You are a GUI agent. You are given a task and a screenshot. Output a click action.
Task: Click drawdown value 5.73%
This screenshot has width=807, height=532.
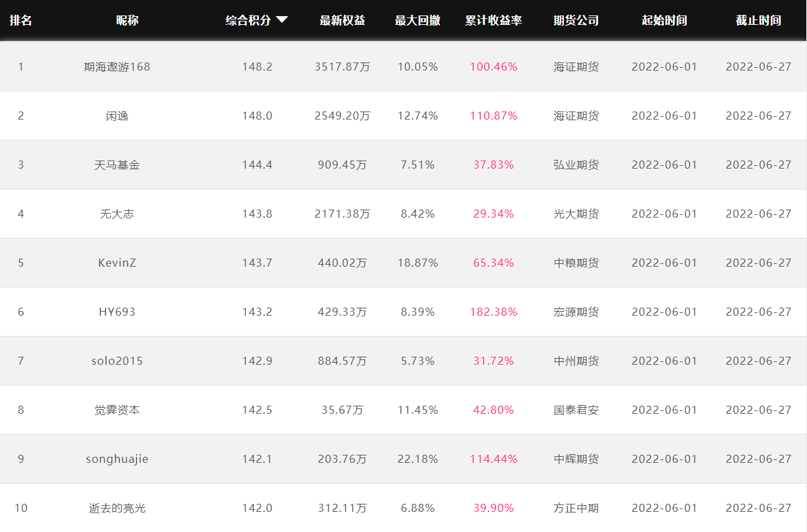[x=418, y=361]
